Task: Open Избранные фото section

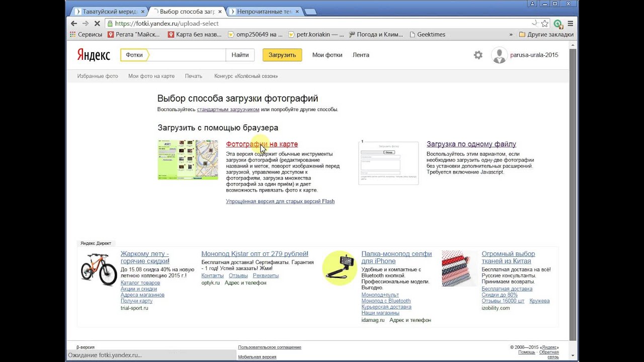Action: coord(98,76)
